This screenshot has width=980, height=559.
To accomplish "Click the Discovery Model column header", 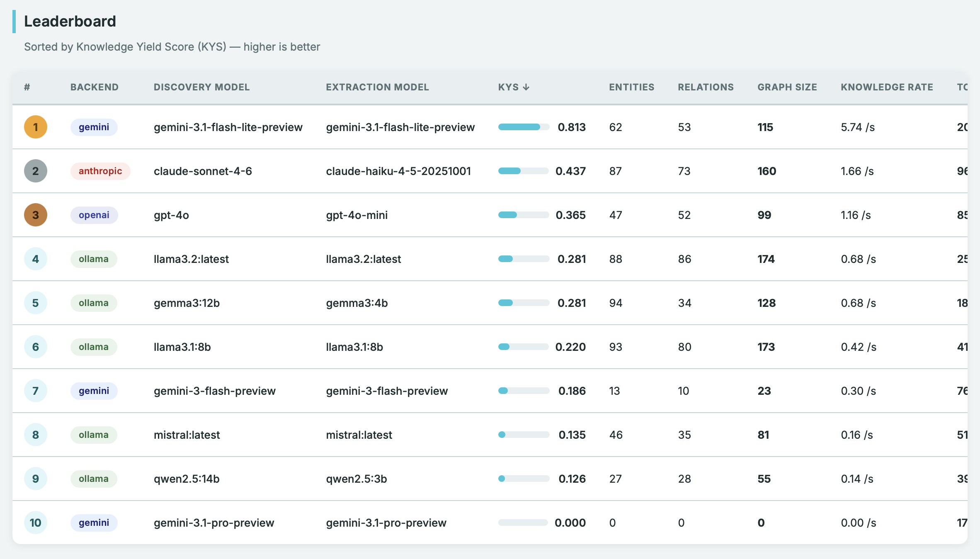I will [201, 87].
